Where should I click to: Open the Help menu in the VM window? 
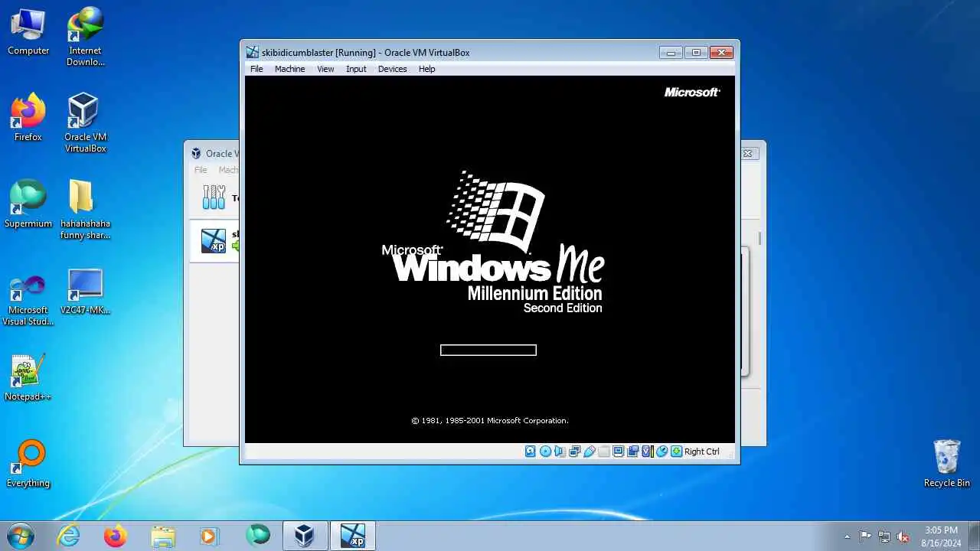pyautogui.click(x=426, y=69)
